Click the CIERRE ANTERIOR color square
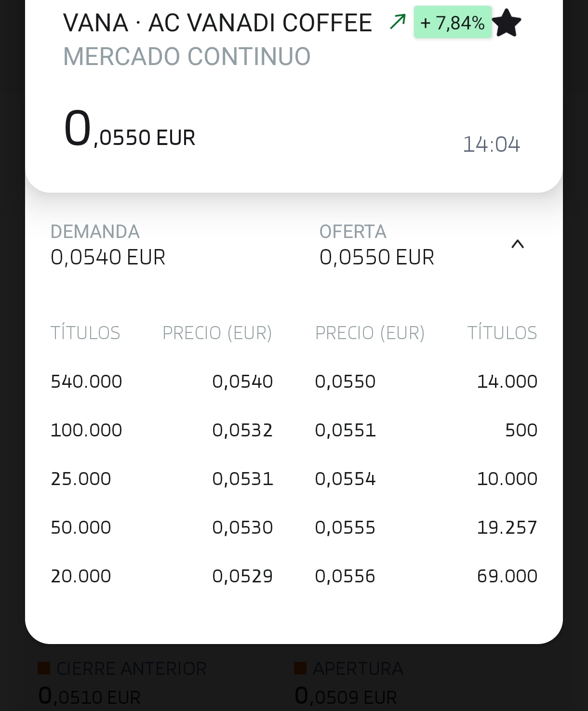 [44, 668]
